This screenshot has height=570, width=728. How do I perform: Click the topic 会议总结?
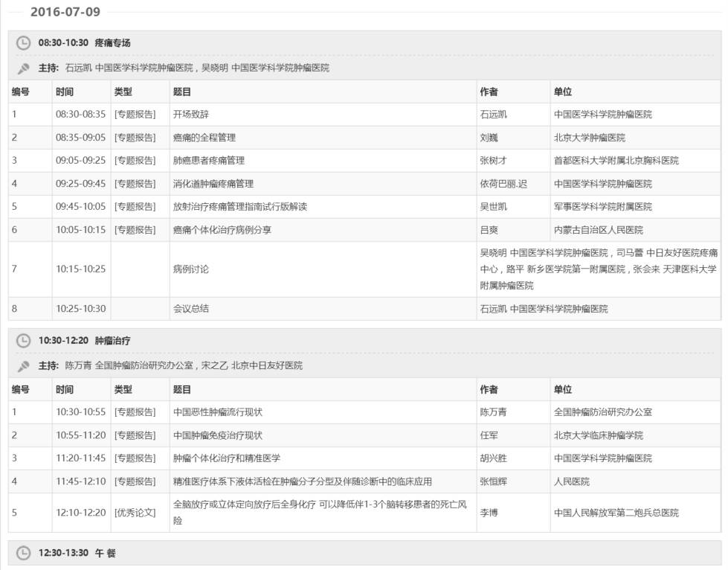[191, 309]
